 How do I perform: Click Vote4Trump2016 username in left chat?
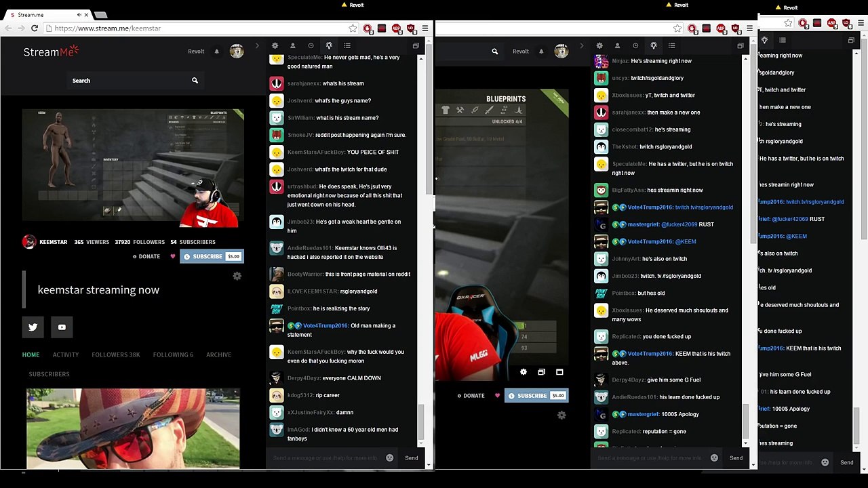pos(325,326)
